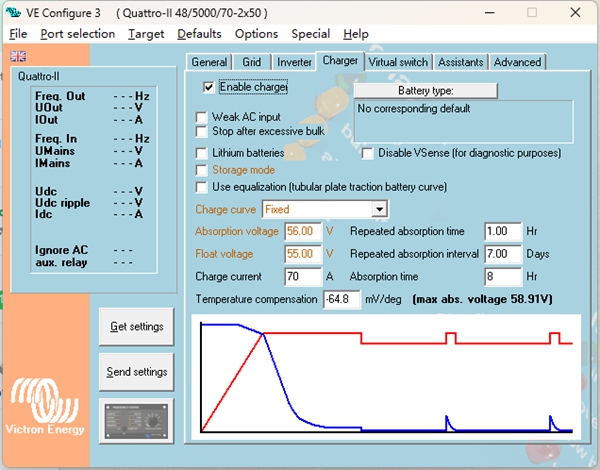
Task: Tick the Lithium batteries checkbox
Action: (201, 153)
